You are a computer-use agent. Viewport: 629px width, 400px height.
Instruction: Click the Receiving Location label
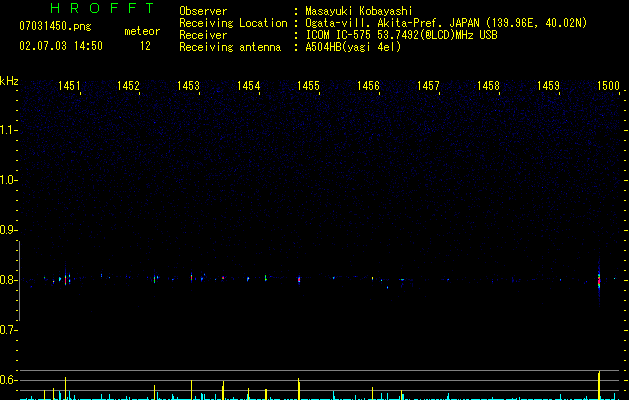coord(233,23)
